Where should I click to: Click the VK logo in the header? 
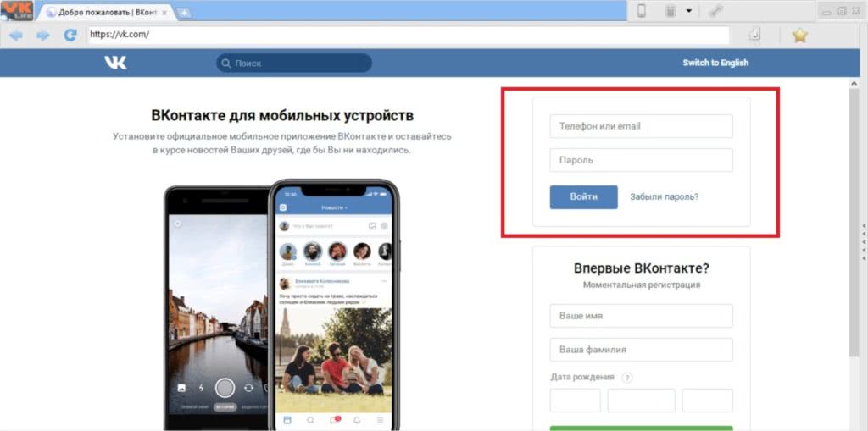115,63
